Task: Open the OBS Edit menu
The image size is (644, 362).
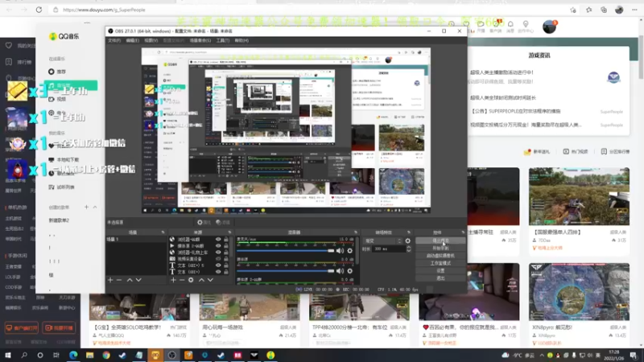Action: click(x=132, y=41)
